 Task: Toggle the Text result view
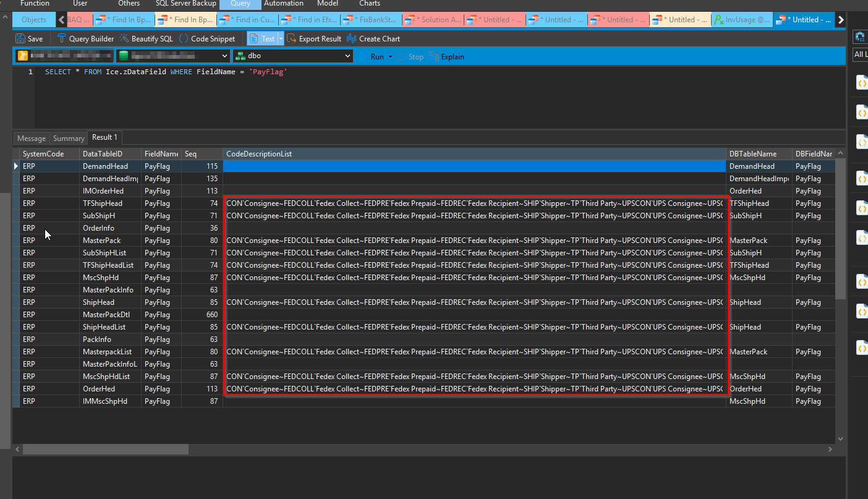(x=262, y=38)
